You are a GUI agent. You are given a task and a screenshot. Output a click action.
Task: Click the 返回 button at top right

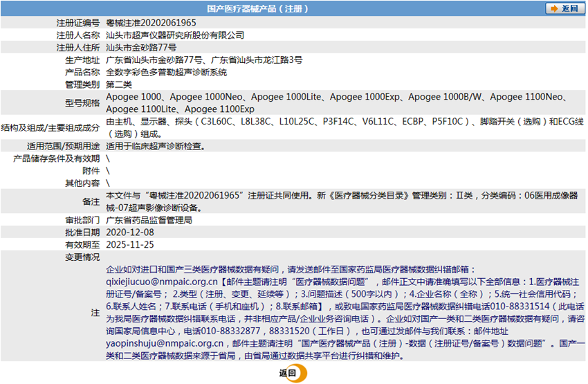pyautogui.click(x=564, y=8)
